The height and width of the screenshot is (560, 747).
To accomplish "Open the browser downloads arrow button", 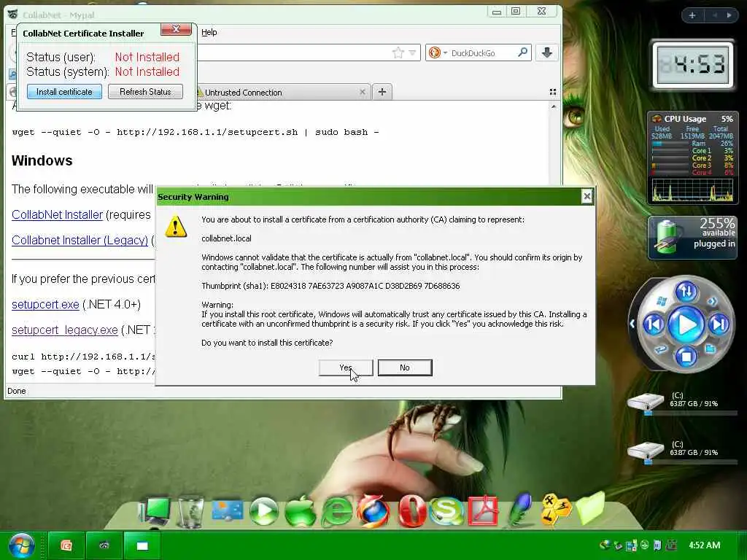I will [x=547, y=52].
